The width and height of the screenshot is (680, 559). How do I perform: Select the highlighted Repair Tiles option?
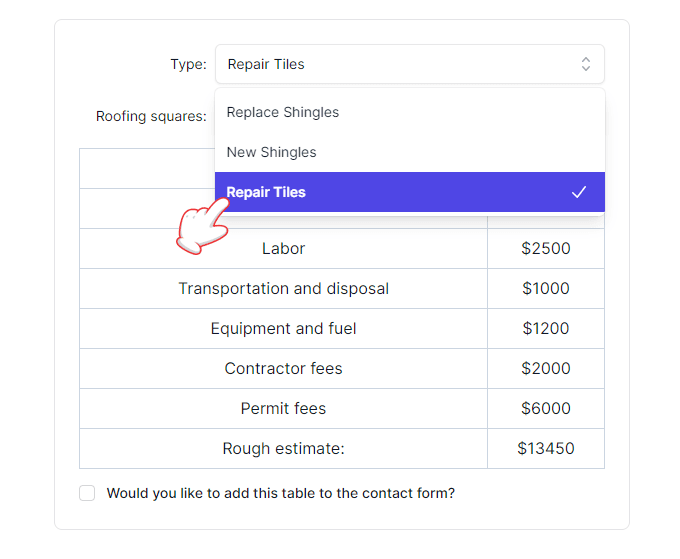tap(267, 192)
